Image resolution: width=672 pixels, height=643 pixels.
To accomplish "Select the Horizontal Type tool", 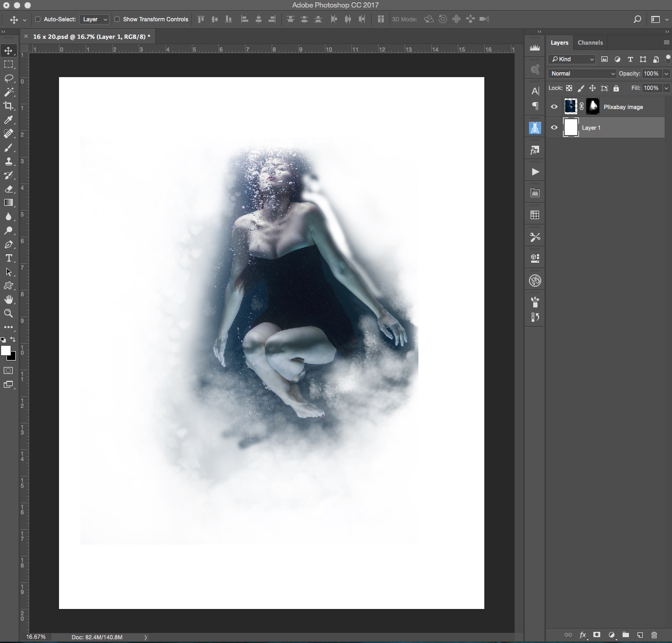I will click(x=9, y=258).
